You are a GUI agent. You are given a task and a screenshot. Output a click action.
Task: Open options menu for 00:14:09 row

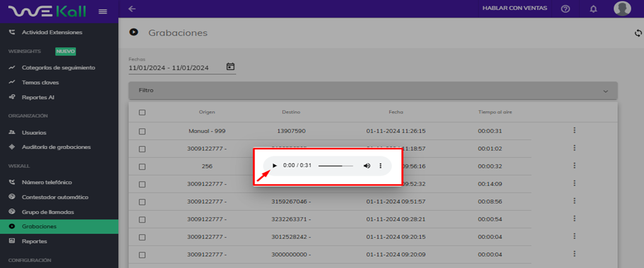pyautogui.click(x=574, y=183)
